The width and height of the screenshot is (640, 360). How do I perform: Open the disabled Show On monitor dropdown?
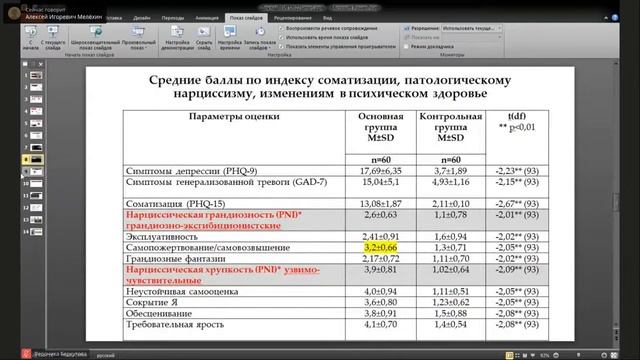[x=472, y=37]
